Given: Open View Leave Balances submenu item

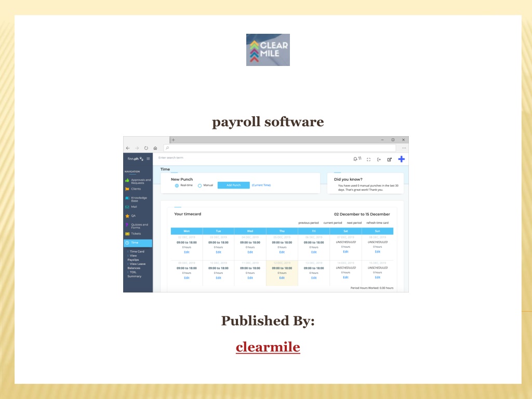Looking at the screenshot, I should pyautogui.click(x=137, y=266).
